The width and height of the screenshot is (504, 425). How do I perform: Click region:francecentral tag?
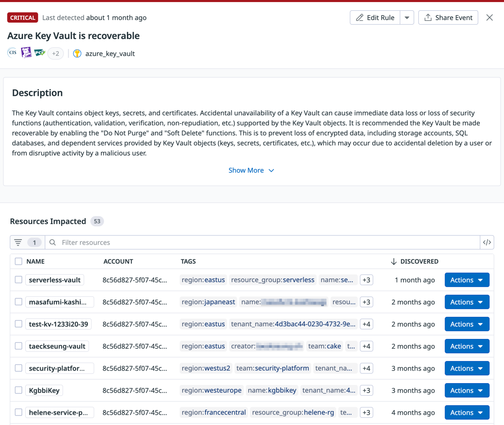click(214, 413)
